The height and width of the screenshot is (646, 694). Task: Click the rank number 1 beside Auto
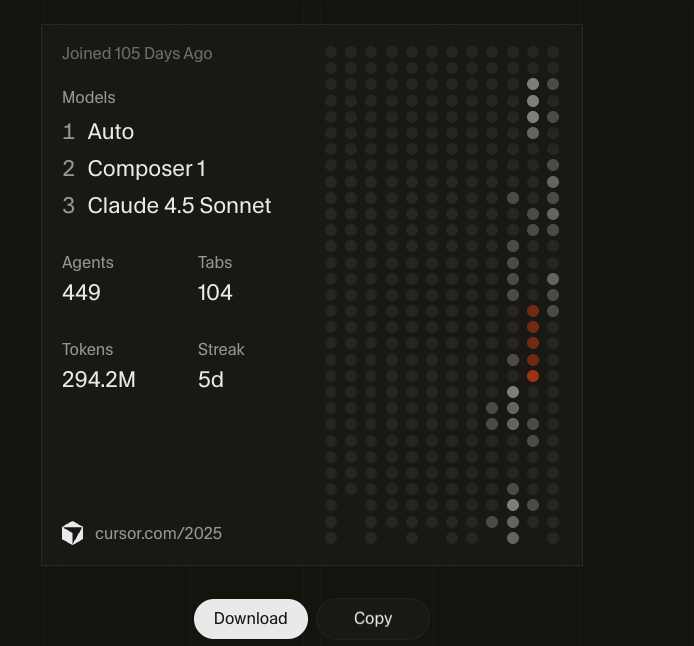click(x=69, y=132)
